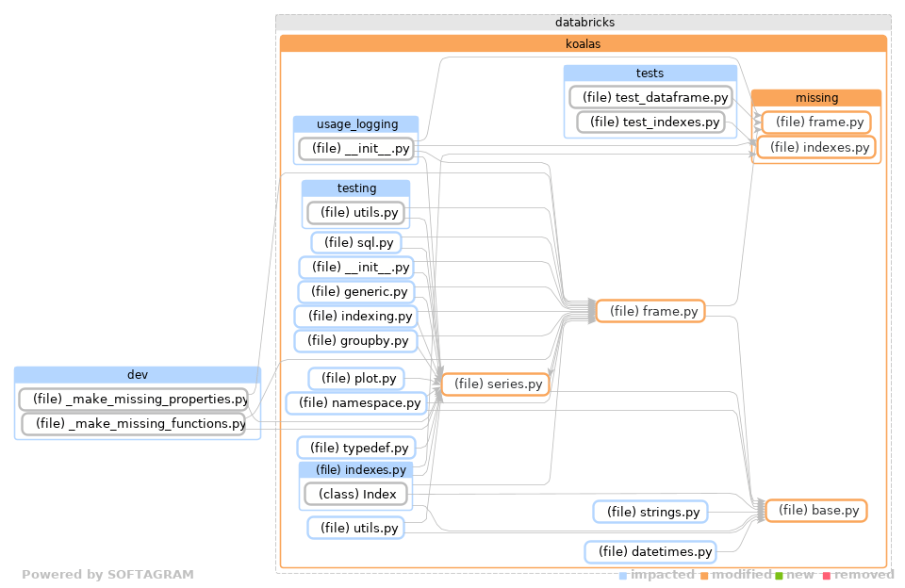Click the _make_missing_functions.py node in dev

point(137,423)
